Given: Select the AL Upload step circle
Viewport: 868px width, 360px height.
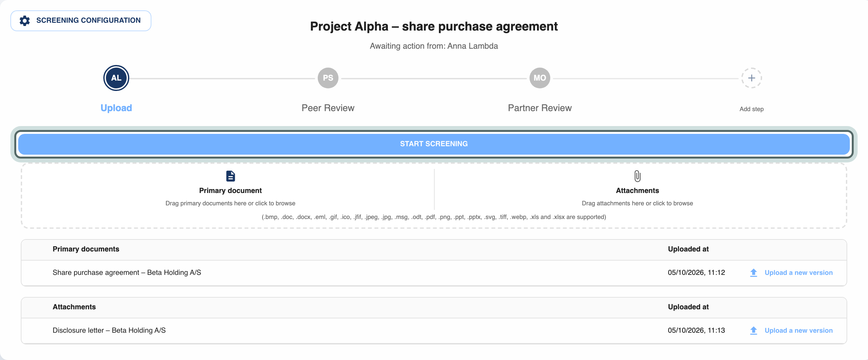Looking at the screenshot, I should [116, 78].
